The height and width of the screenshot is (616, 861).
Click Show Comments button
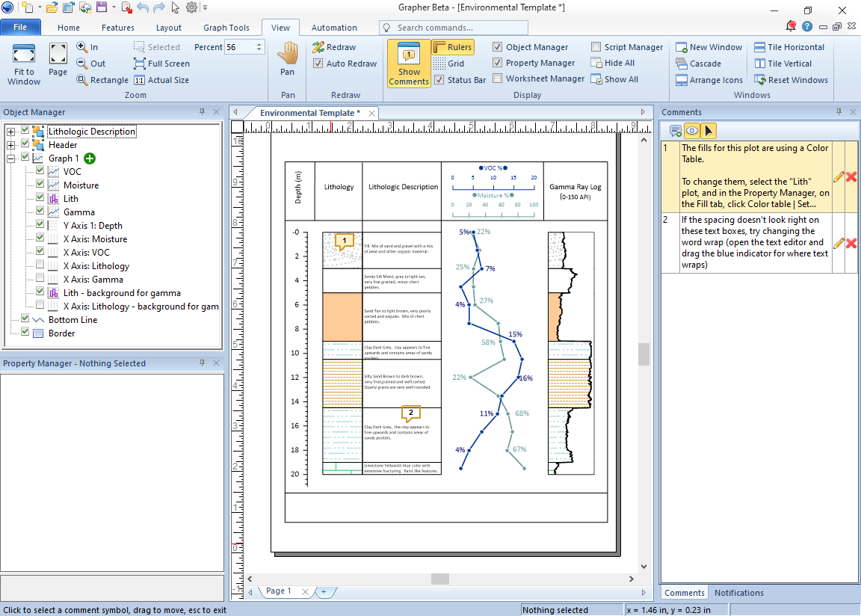pos(408,64)
